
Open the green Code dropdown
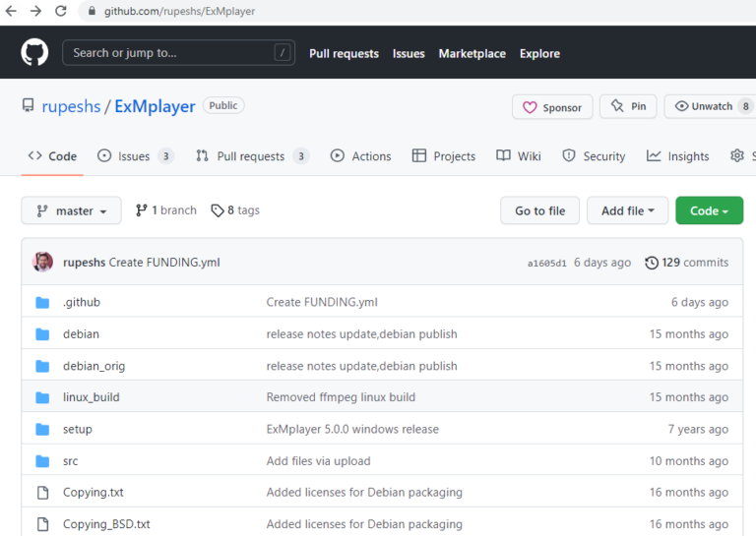click(x=709, y=210)
